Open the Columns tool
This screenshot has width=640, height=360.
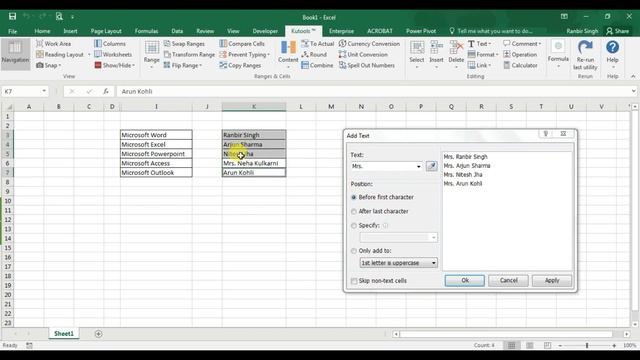[x=110, y=44]
